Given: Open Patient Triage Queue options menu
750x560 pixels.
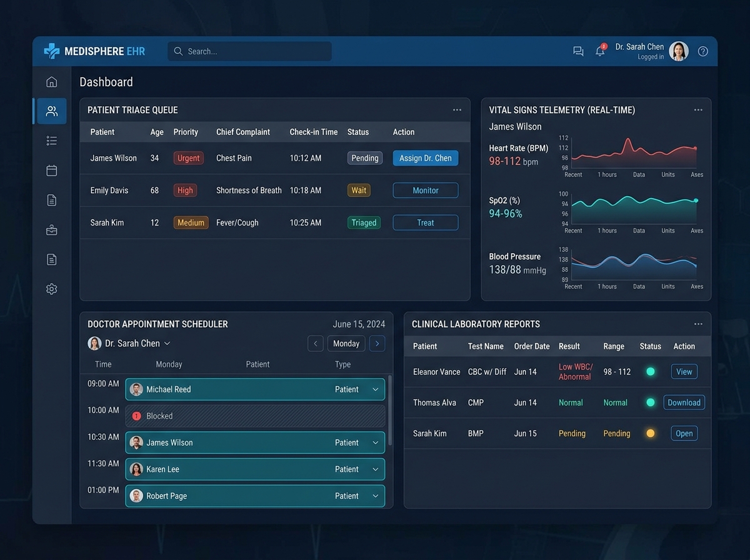Looking at the screenshot, I should [457, 110].
